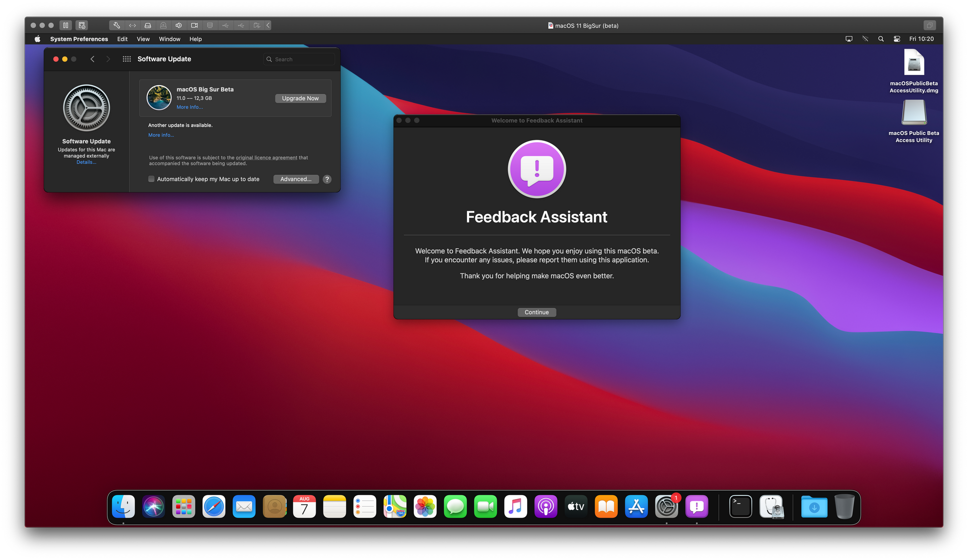
Task: Open Contacts from the Dock
Action: click(274, 507)
